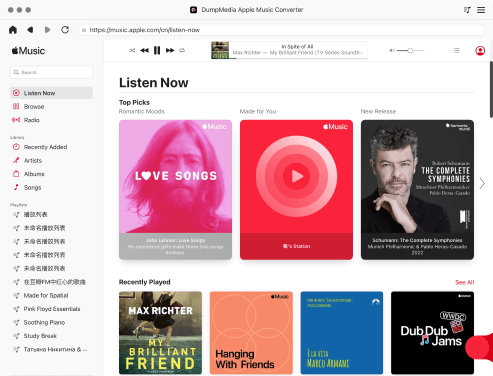
Task: Go back to the previous track
Action: tap(144, 50)
